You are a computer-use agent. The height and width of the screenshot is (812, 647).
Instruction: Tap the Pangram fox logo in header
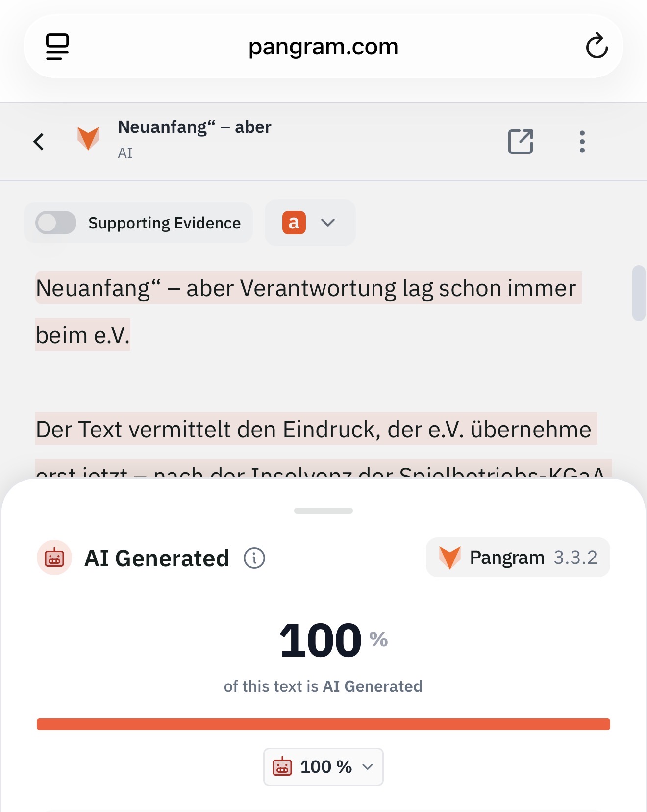coord(88,138)
